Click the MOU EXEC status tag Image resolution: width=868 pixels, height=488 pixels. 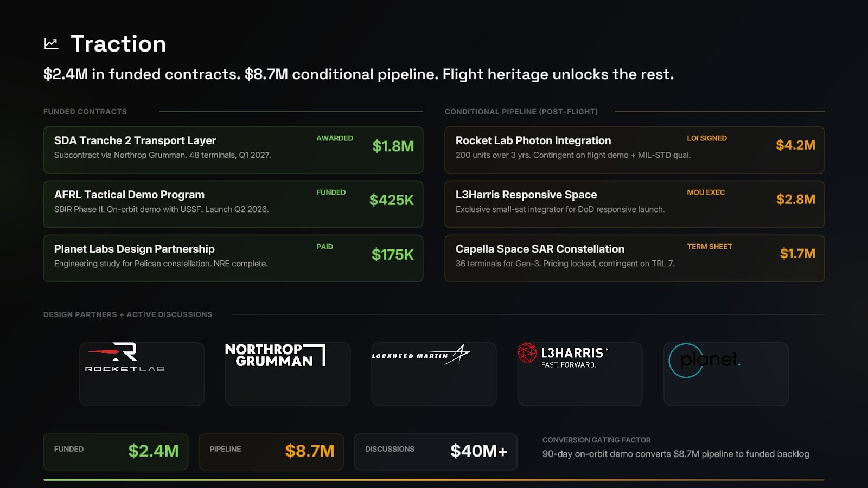click(706, 192)
